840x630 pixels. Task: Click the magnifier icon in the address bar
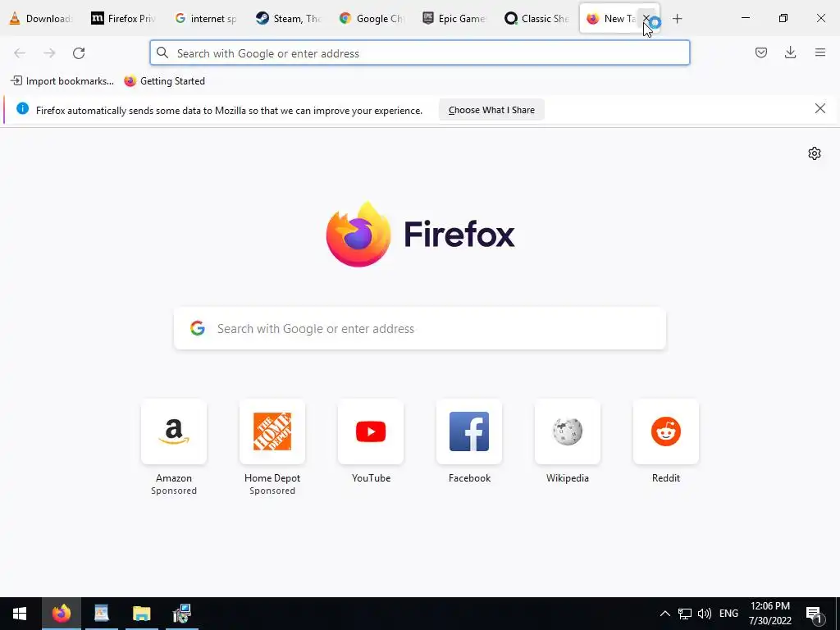point(162,53)
